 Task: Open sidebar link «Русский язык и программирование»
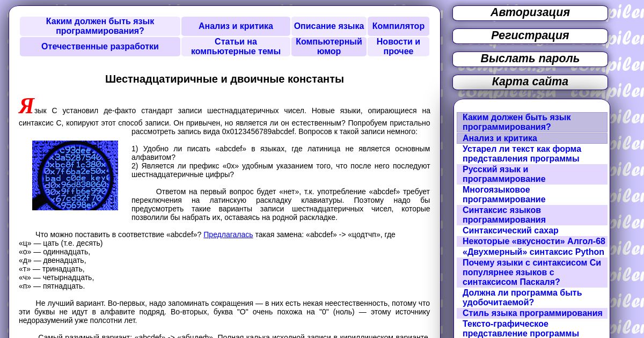532,174
